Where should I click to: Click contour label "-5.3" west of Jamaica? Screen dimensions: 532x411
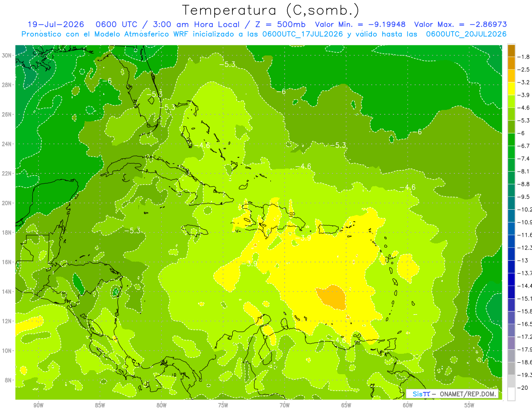pos(132,231)
